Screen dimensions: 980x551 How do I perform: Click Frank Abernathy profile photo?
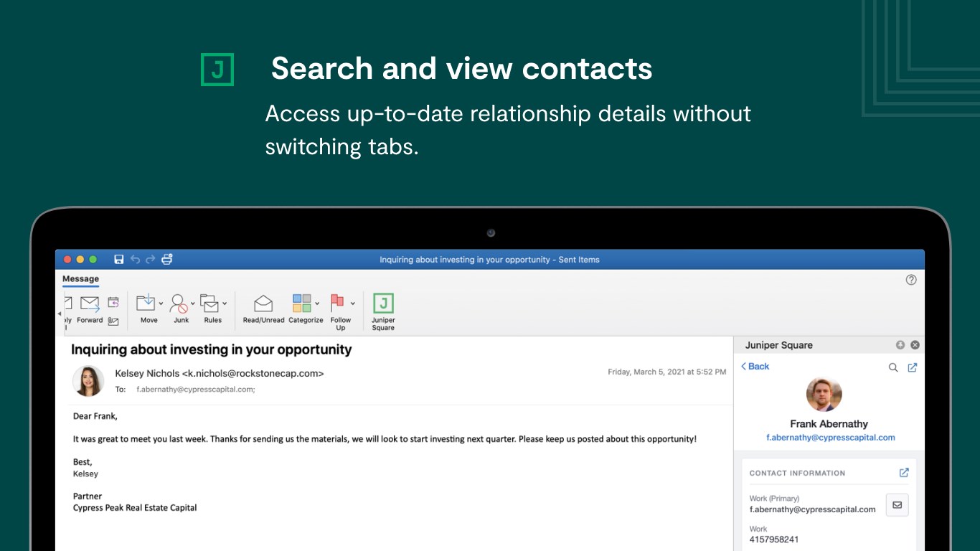[x=824, y=395]
